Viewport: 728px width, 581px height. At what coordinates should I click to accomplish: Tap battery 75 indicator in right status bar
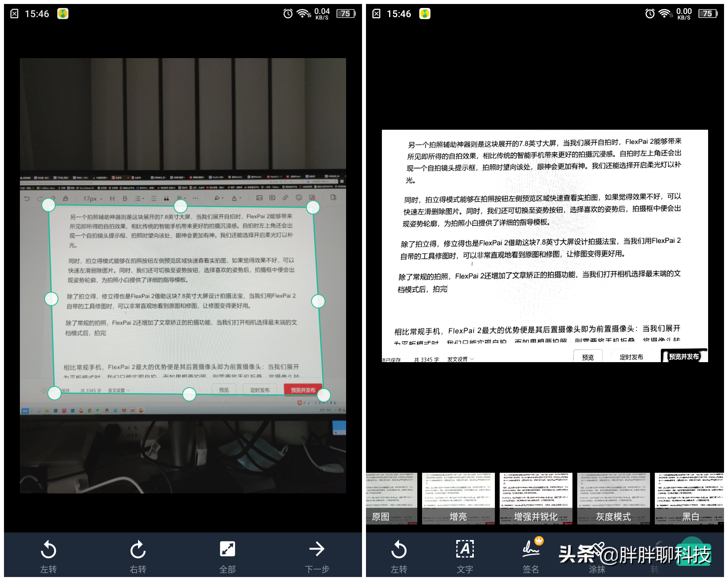click(708, 14)
